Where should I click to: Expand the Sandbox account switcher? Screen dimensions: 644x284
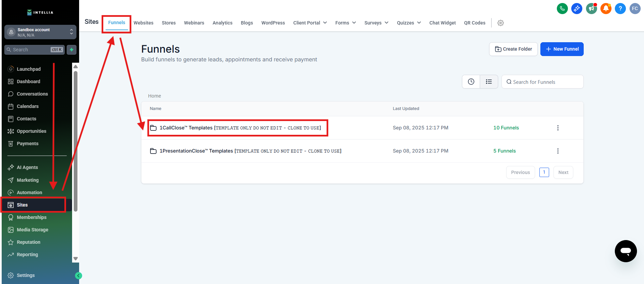[x=40, y=32]
